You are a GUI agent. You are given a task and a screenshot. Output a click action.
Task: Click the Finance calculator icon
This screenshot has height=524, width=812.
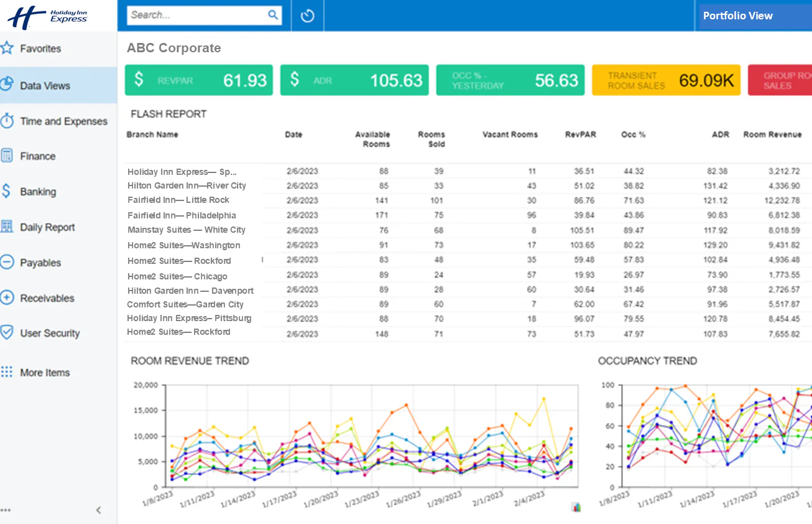click(7, 156)
